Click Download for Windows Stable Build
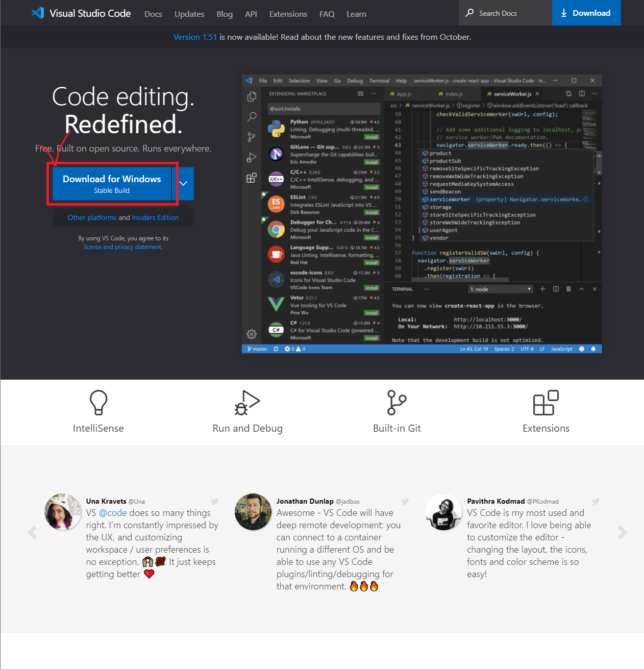Image resolution: width=644 pixels, height=669 pixels. [x=112, y=184]
